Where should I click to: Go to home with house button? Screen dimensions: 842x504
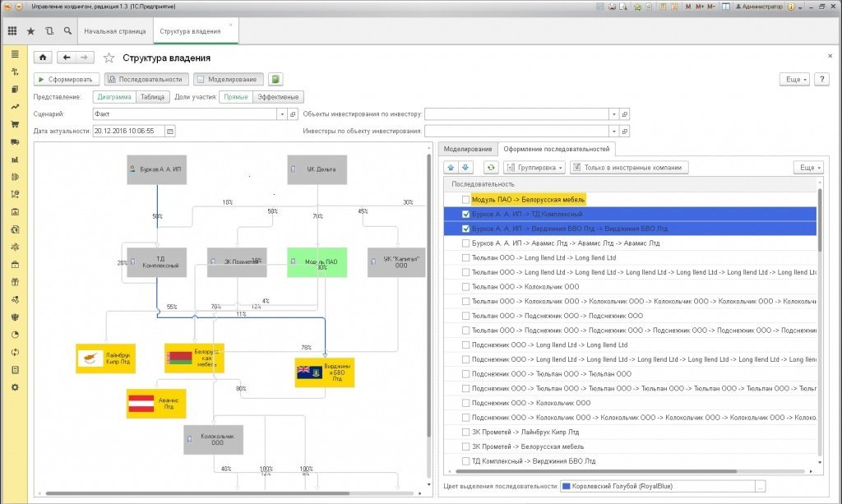click(43, 58)
